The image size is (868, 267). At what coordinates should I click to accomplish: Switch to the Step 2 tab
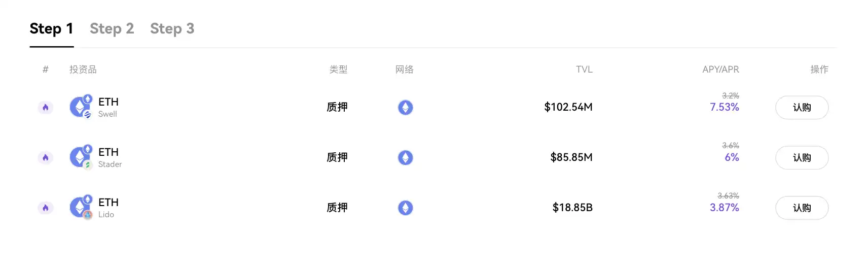pyautogui.click(x=112, y=28)
